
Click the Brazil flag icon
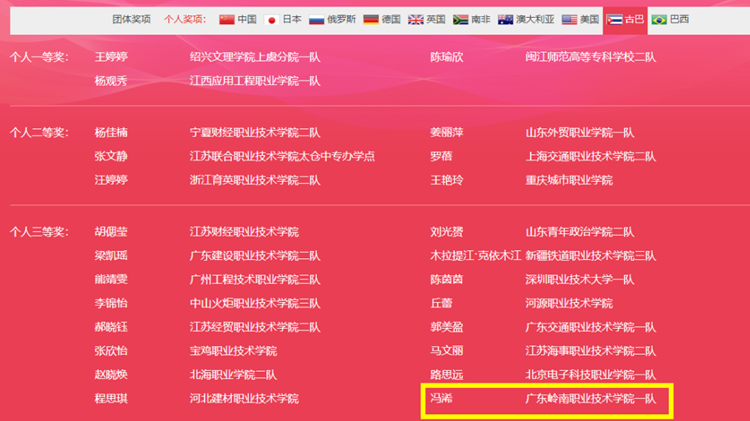tap(659, 19)
